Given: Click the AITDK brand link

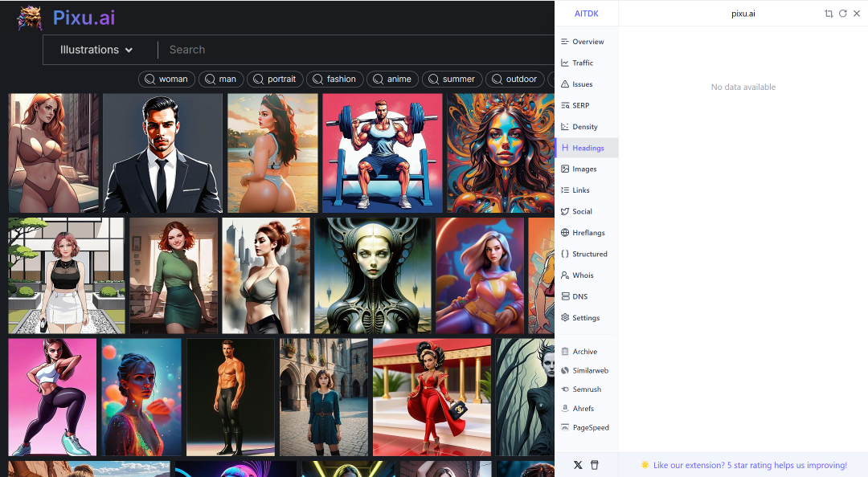Looking at the screenshot, I should click(x=586, y=14).
